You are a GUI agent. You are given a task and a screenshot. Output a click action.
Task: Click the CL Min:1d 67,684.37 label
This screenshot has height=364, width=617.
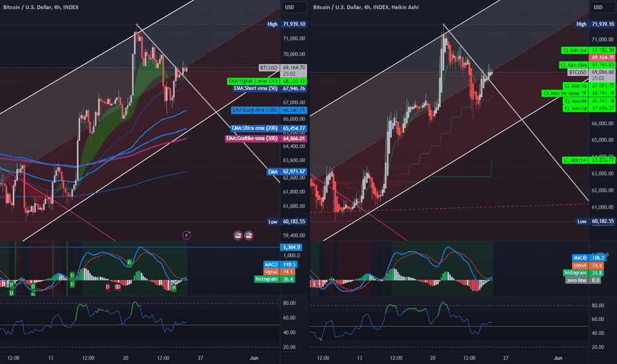(589, 109)
